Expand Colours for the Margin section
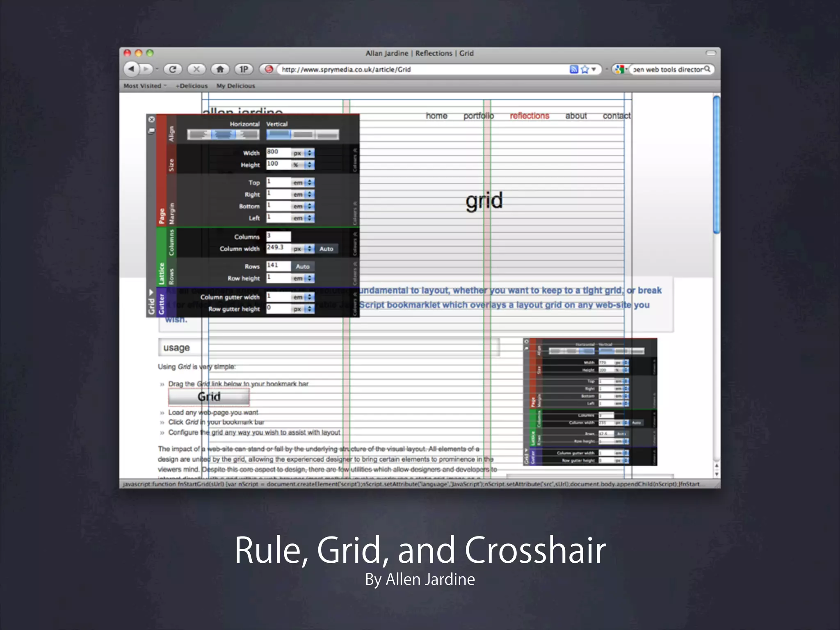 pos(355,212)
